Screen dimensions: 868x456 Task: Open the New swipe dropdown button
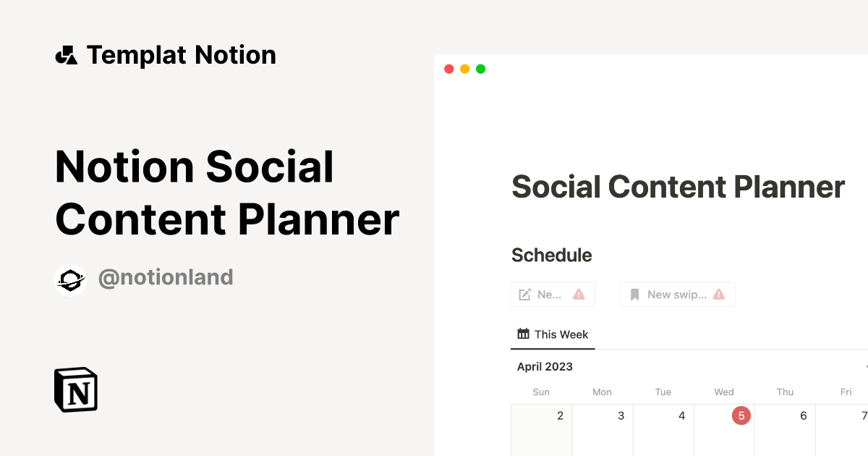pos(677,294)
